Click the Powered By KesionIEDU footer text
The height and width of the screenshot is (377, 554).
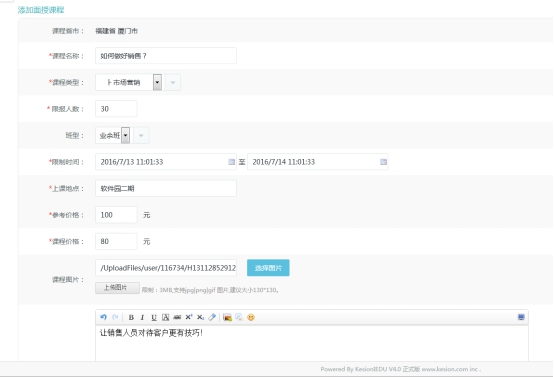tap(401, 369)
